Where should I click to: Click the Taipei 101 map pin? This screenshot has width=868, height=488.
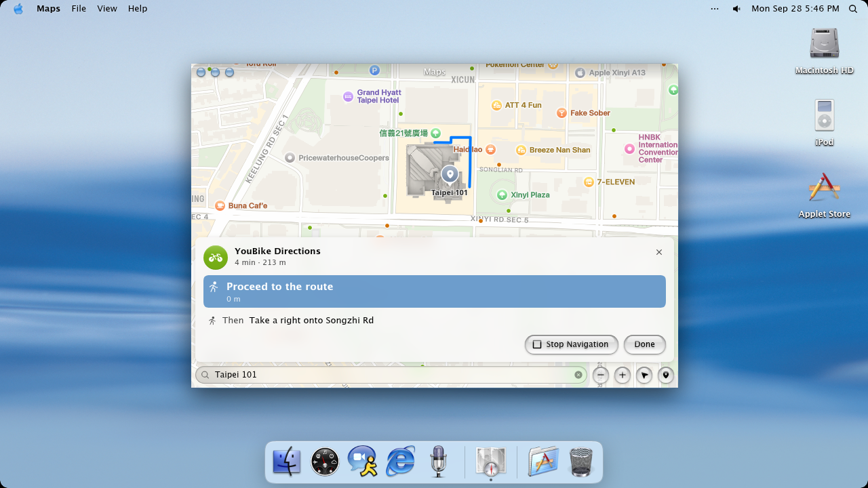click(x=450, y=174)
